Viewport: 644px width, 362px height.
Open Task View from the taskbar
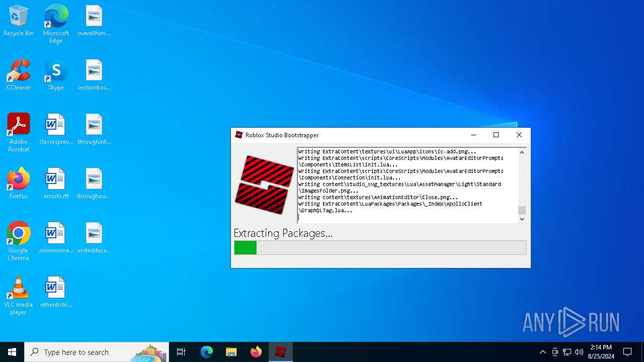(x=181, y=352)
